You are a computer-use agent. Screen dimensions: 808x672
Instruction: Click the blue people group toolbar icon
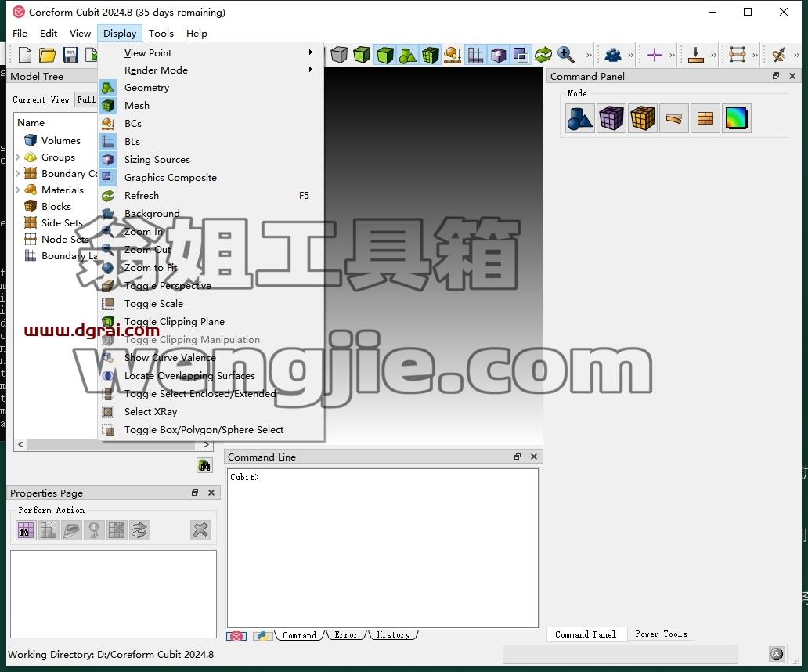click(x=613, y=55)
